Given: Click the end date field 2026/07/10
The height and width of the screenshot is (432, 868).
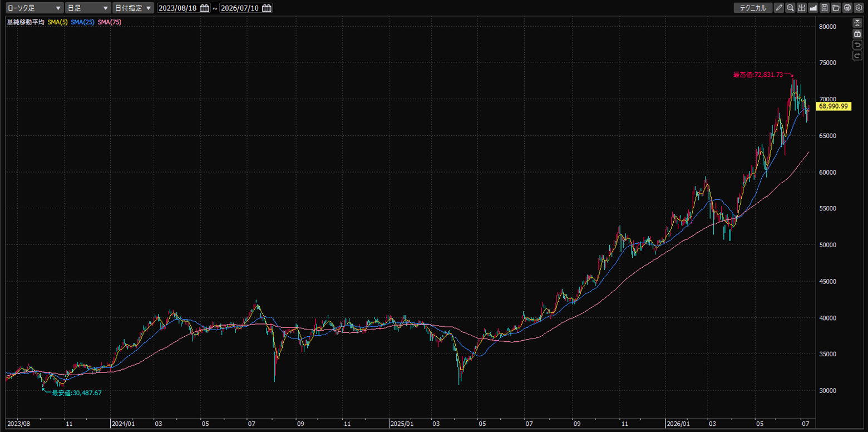Looking at the screenshot, I should click(x=240, y=8).
